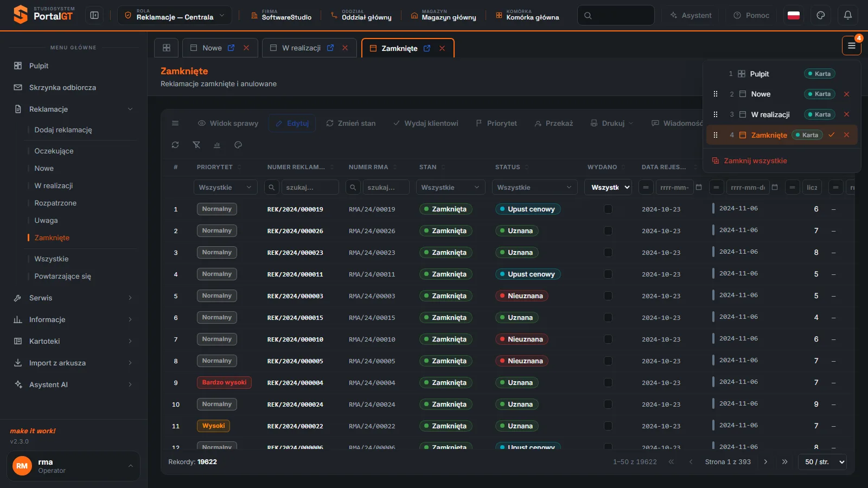Clear filters with the funnel icon

pyautogui.click(x=196, y=145)
